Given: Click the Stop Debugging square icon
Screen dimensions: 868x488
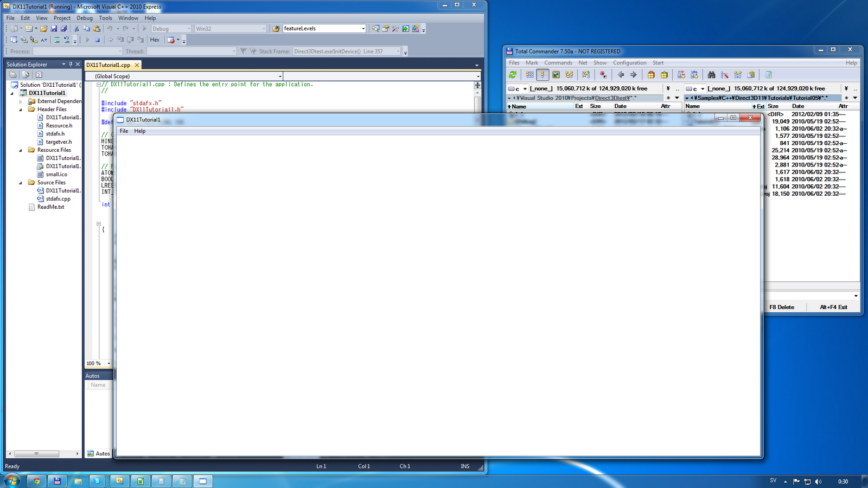Looking at the screenshot, I should [97, 40].
